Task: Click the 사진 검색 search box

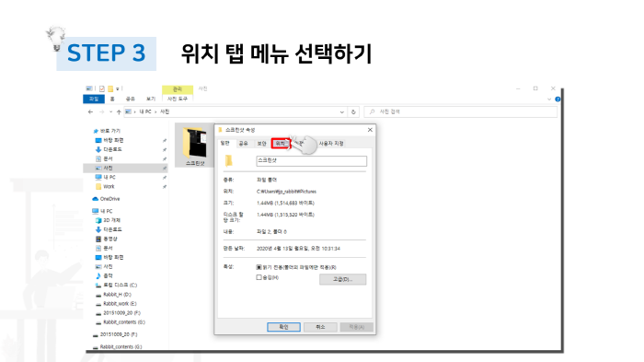Action: pos(461,111)
